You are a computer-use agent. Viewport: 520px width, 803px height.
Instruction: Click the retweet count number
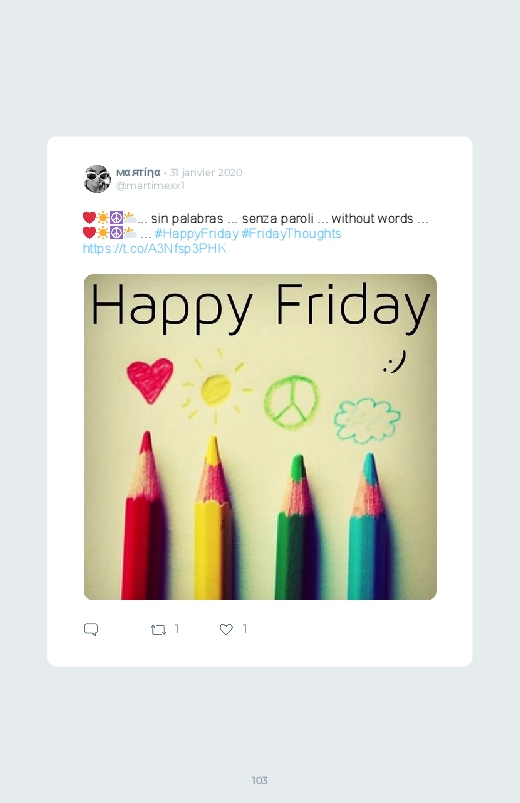[177, 629]
